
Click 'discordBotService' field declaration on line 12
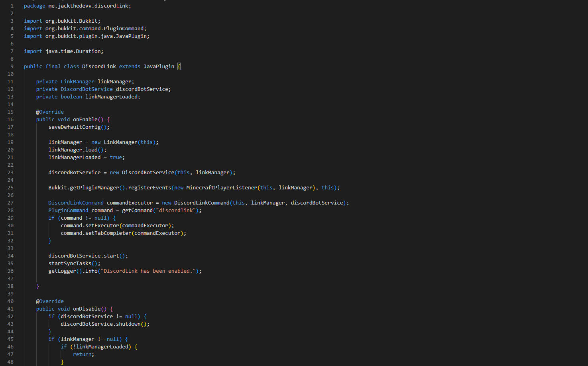[142, 89]
